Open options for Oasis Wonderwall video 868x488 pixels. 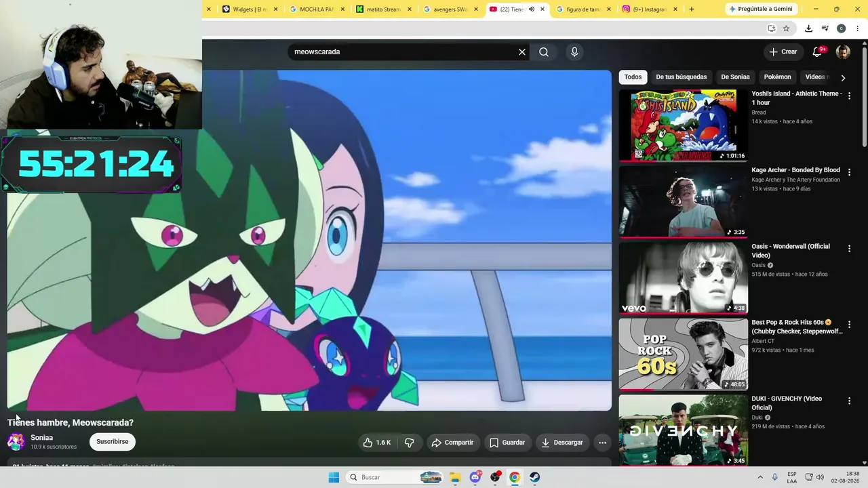pyautogui.click(x=849, y=249)
